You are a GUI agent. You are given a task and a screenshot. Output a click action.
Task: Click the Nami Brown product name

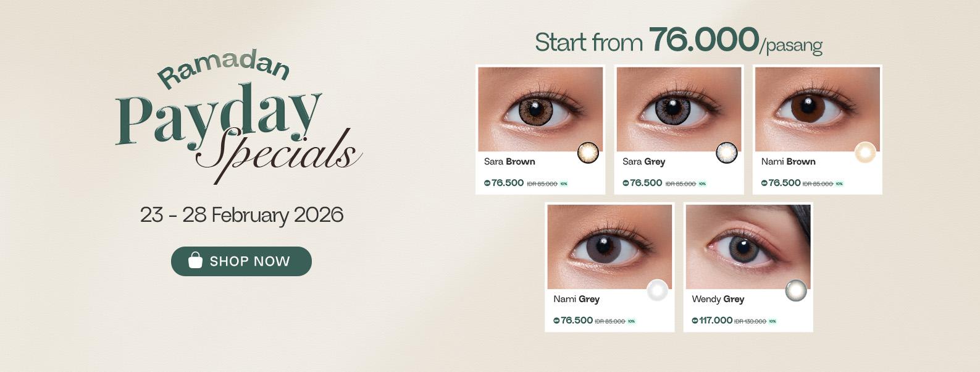tap(788, 162)
